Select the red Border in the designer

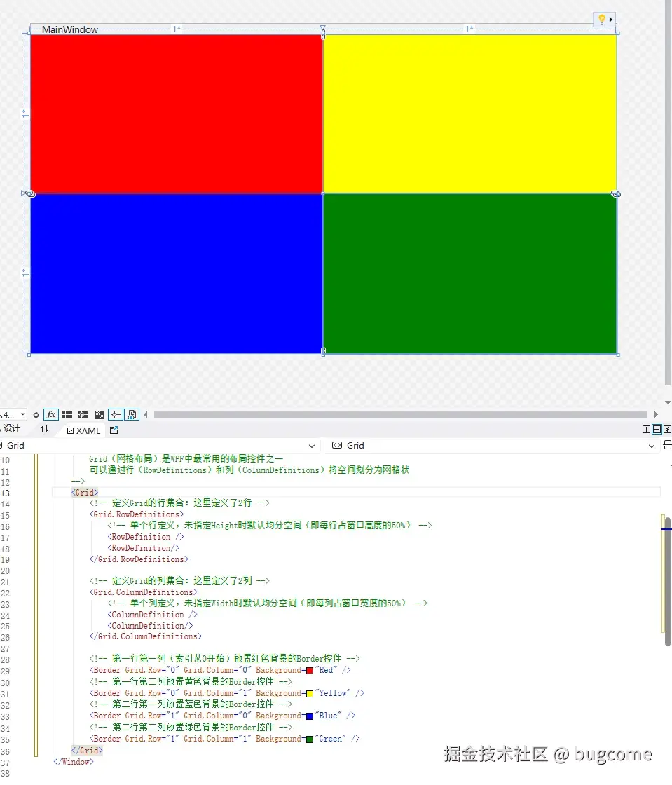pyautogui.click(x=176, y=114)
